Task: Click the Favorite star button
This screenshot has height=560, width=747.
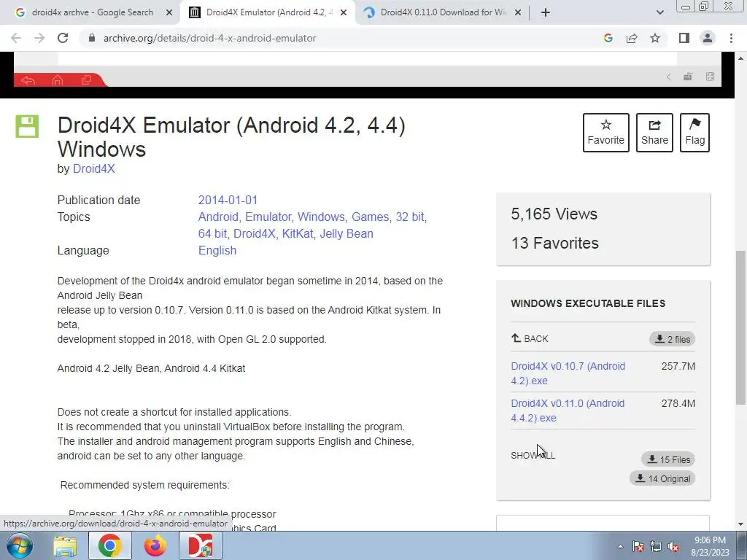Action: [x=606, y=133]
